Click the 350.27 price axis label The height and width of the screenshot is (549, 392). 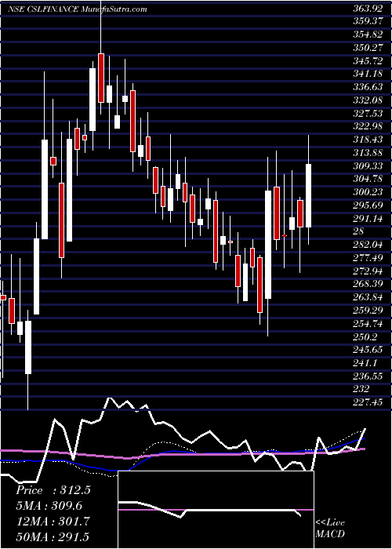pos(367,48)
